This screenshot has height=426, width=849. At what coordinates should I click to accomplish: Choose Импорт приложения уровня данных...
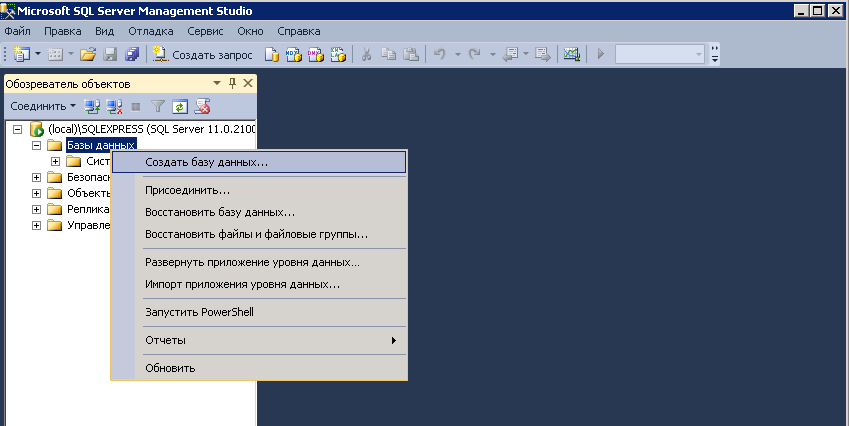tap(259, 284)
